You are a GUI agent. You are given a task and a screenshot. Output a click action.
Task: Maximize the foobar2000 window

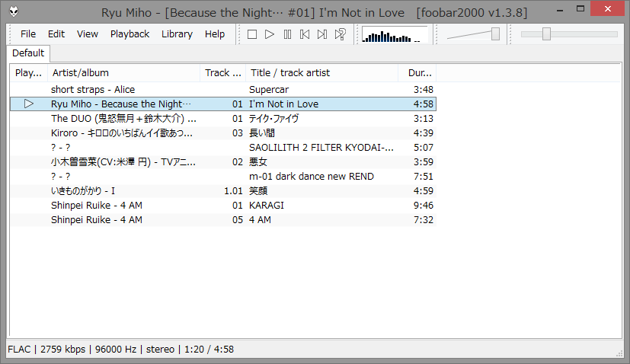pyautogui.click(x=580, y=9)
